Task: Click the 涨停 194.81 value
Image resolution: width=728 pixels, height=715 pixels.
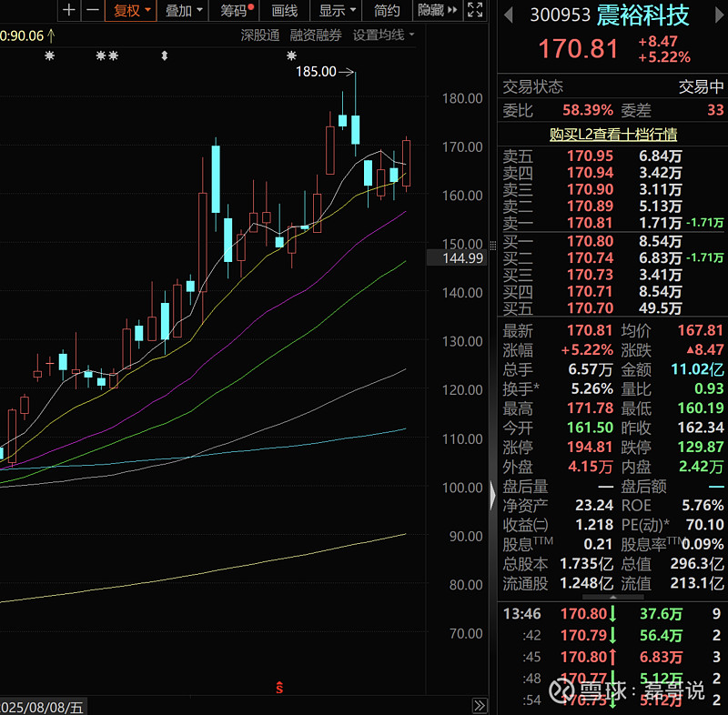Action: pos(590,448)
